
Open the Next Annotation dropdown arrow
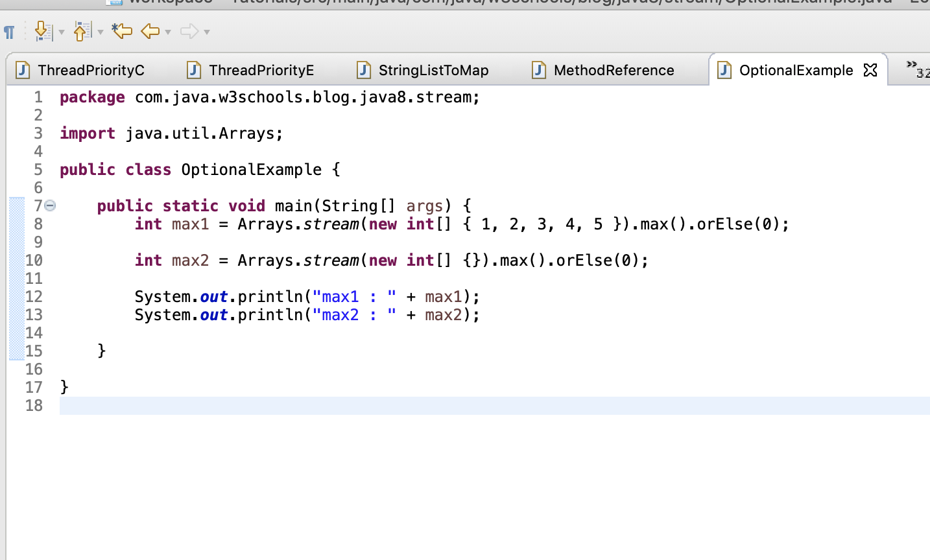62,31
